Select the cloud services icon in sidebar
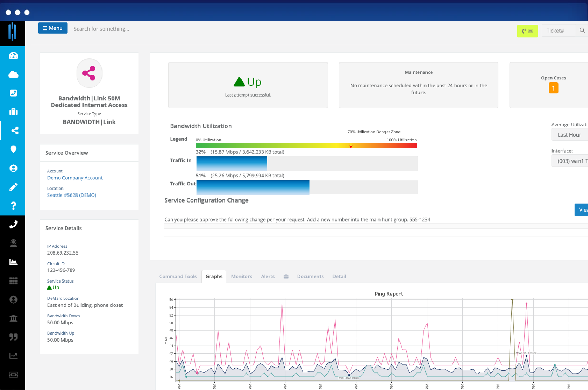588x390 pixels. pyautogui.click(x=13, y=74)
